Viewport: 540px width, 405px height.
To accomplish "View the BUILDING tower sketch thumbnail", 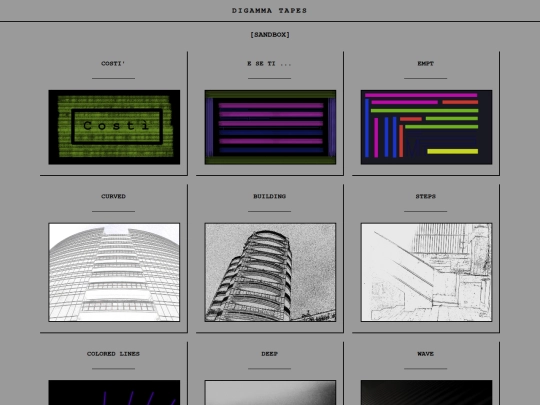I will click(270, 272).
